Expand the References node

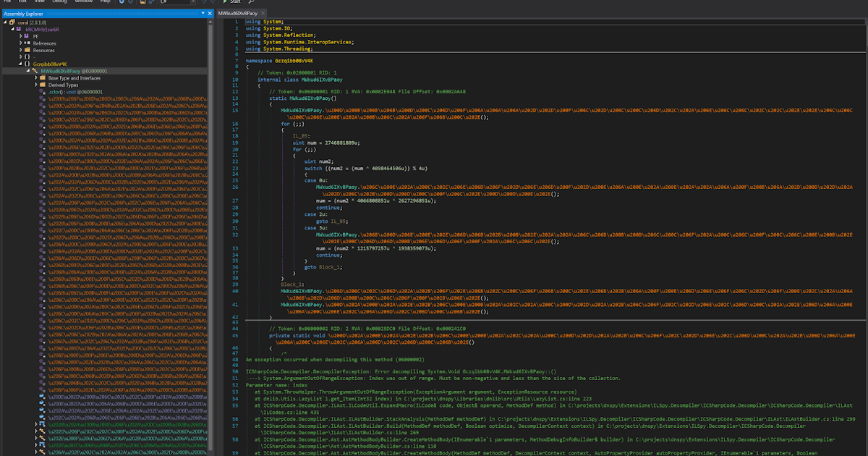(x=20, y=43)
